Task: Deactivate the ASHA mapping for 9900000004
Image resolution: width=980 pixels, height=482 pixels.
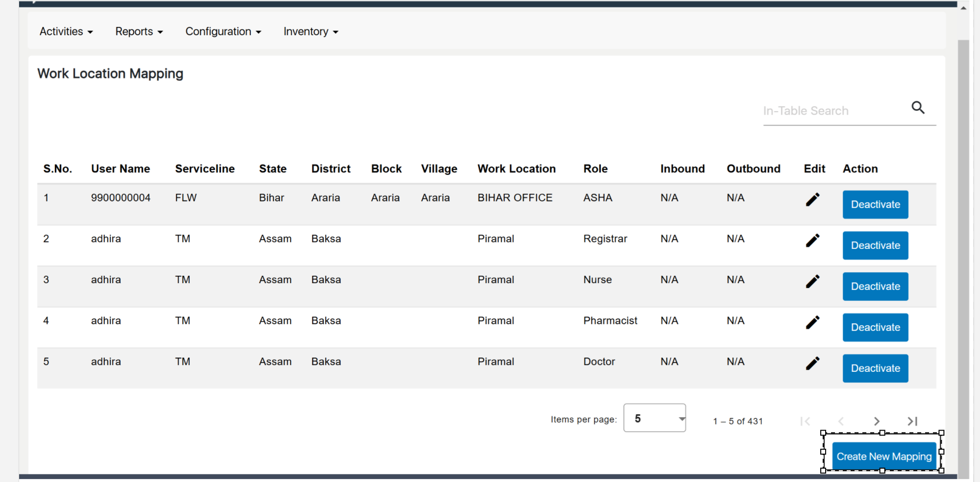Action: click(x=875, y=204)
